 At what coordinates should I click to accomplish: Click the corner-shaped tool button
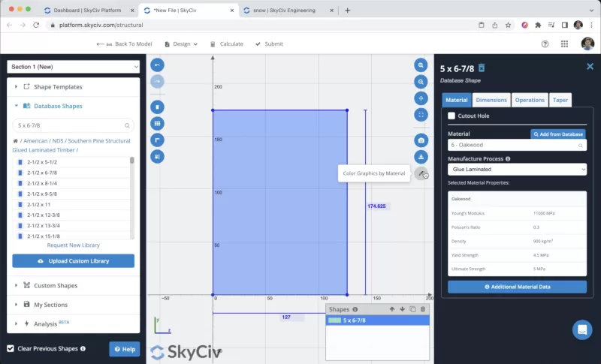[x=157, y=140]
